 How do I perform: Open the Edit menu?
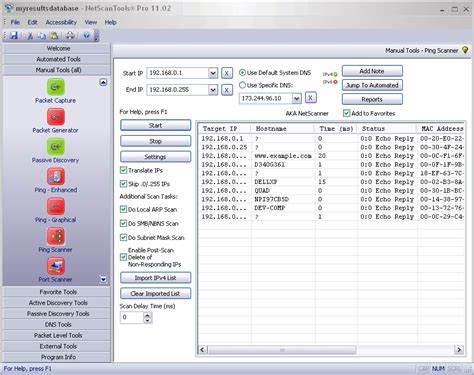(32, 22)
